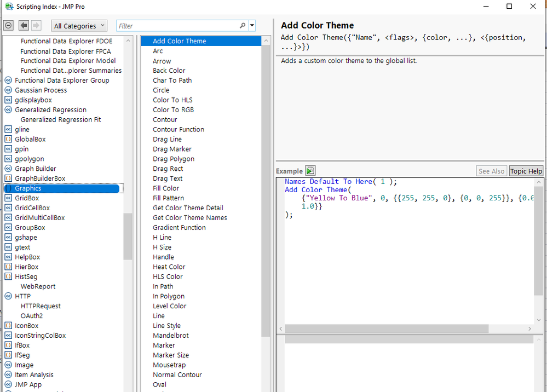Click the icon beside Gaussian Process
The width and height of the screenshot is (547, 392).
point(8,90)
